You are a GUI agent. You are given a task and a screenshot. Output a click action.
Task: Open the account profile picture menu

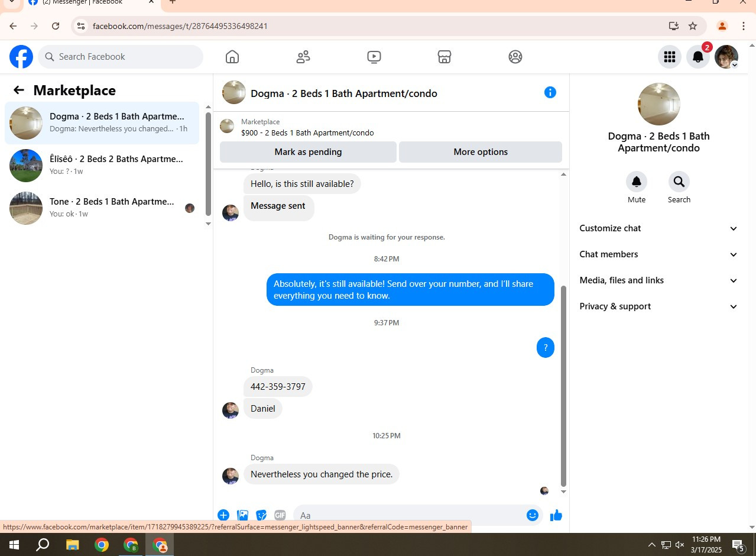(726, 57)
